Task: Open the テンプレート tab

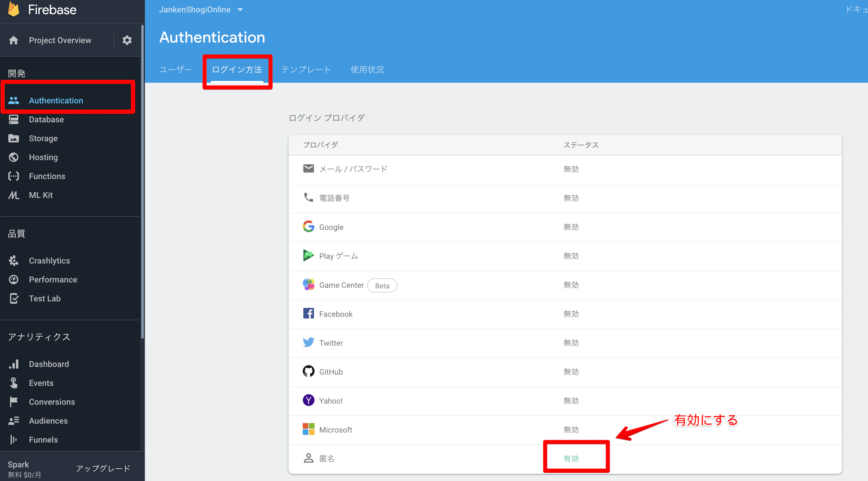Action: click(x=306, y=69)
